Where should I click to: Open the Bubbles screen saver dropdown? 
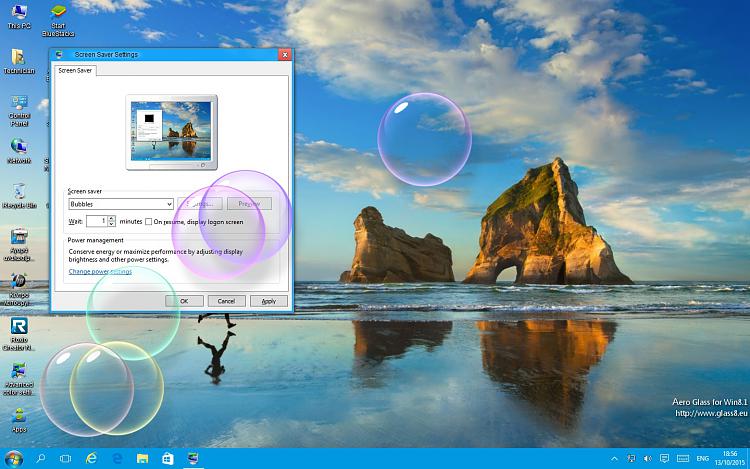[121, 204]
